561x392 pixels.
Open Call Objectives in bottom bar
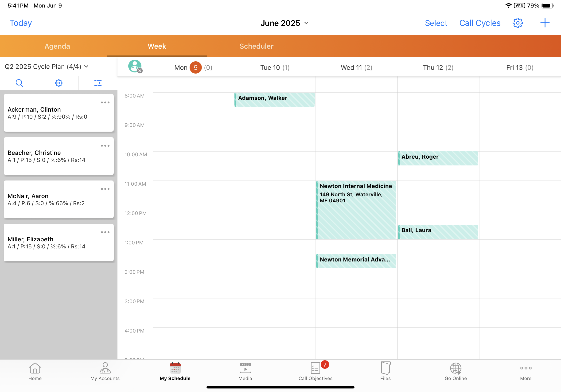[315, 371]
